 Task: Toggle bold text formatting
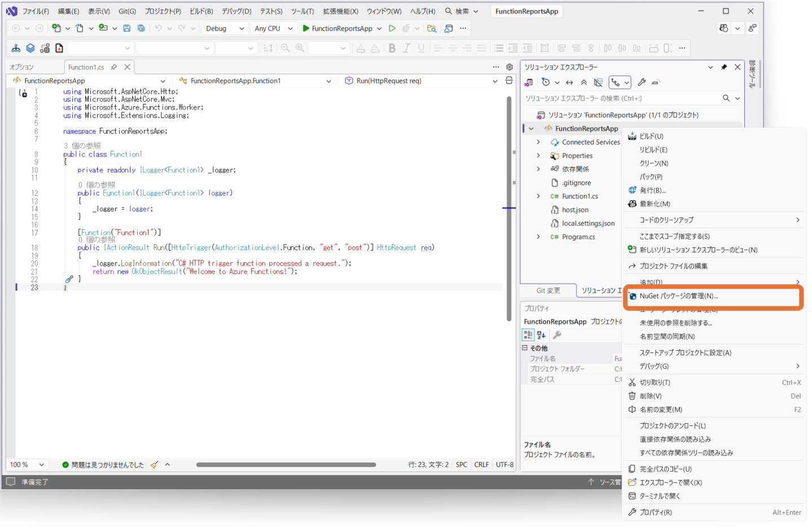pos(391,48)
